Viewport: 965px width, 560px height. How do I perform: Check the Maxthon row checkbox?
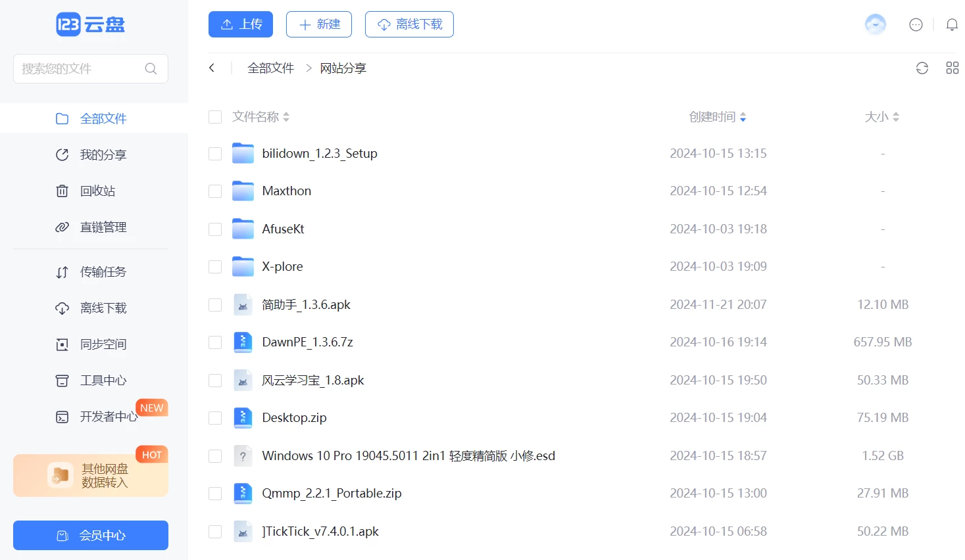pyautogui.click(x=215, y=191)
